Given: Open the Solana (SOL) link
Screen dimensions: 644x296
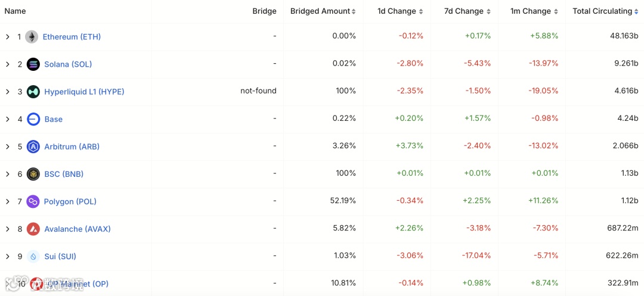Looking at the screenshot, I should tap(68, 64).
